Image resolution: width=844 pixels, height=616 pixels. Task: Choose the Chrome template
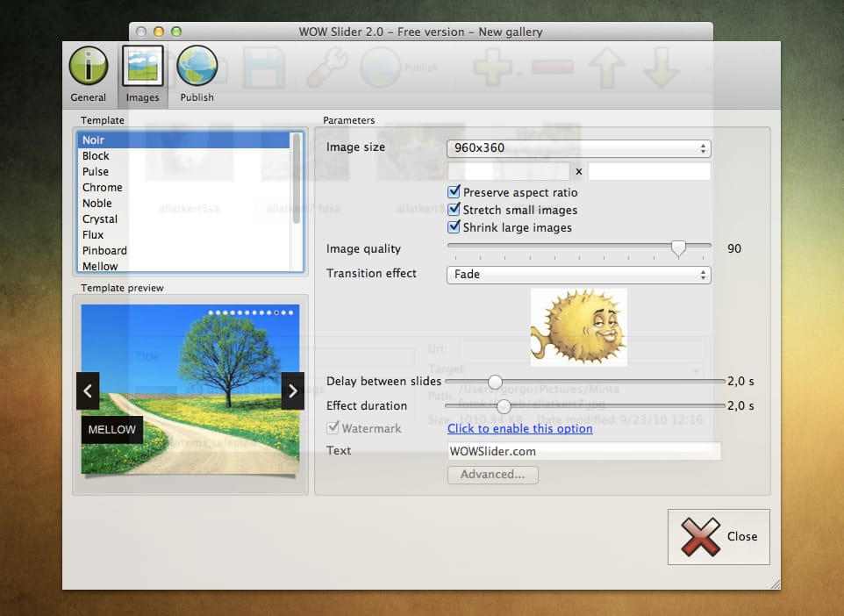tap(183, 188)
